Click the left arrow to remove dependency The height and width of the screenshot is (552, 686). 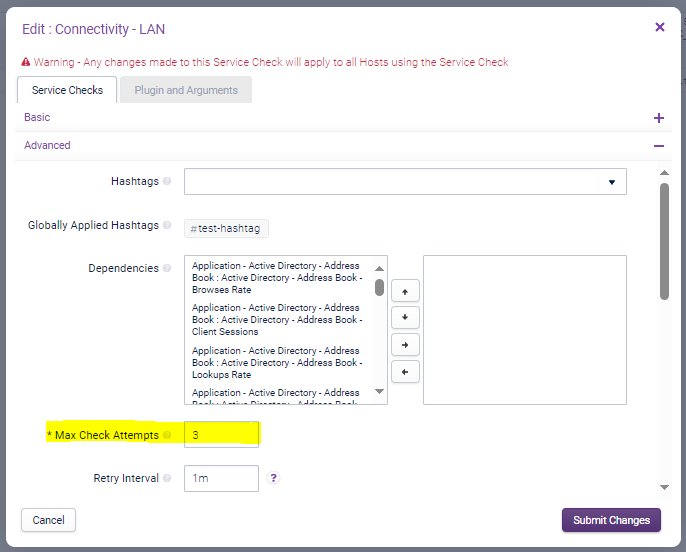pos(404,372)
